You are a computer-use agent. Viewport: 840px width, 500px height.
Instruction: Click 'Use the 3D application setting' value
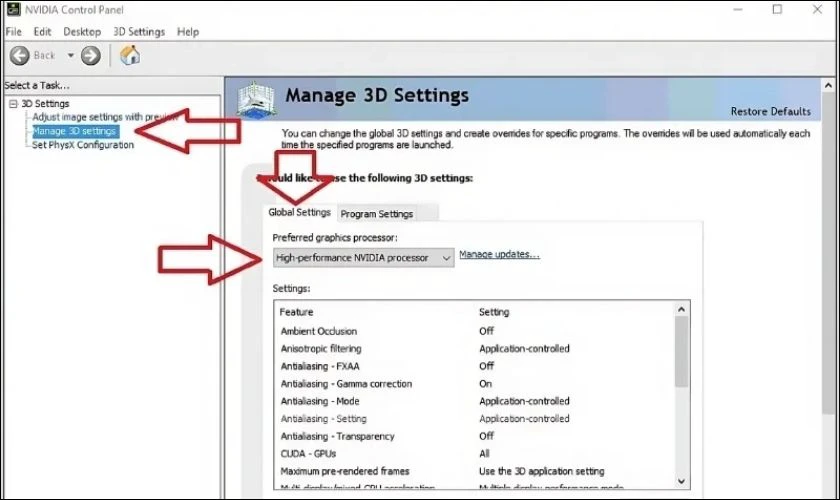tap(542, 471)
